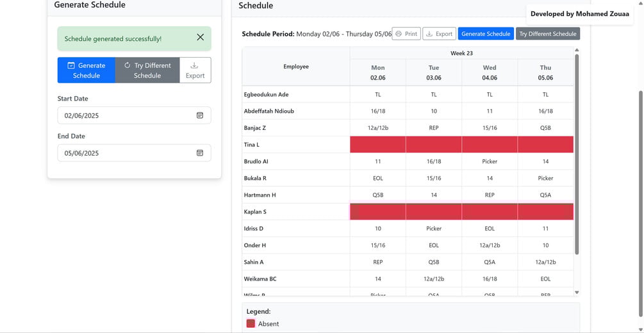Click the Thu 05.06 column header
644x333 pixels.
tap(545, 72)
